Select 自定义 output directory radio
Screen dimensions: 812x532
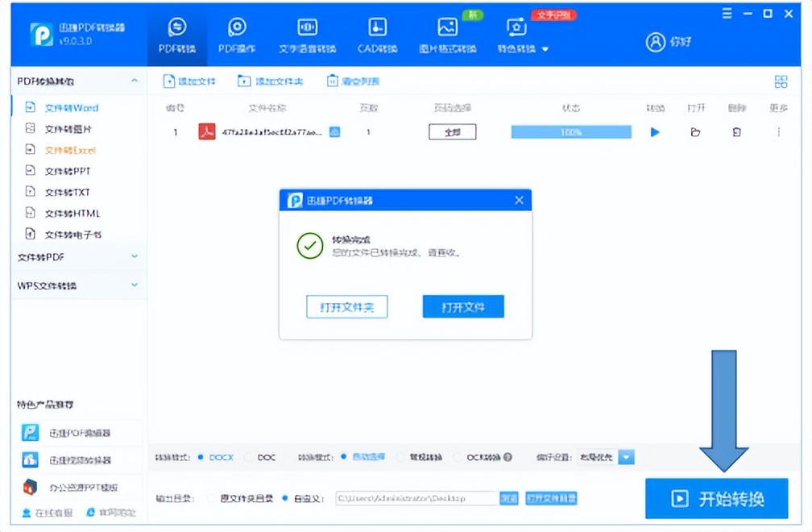(x=284, y=498)
